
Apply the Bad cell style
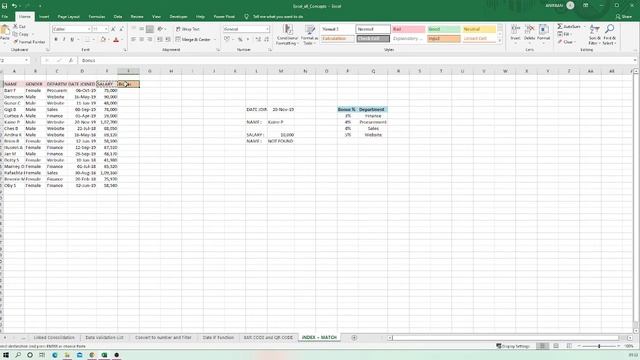pos(408,29)
